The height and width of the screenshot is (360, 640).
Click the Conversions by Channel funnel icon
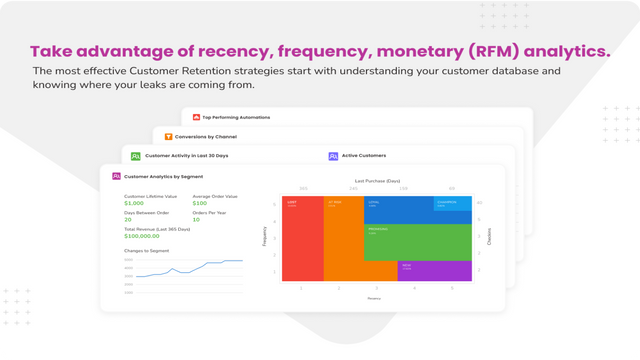[168, 137]
